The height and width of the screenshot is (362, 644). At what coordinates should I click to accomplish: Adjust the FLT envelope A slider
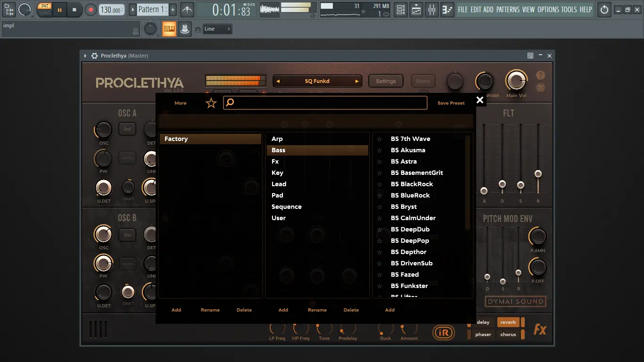[484, 191]
